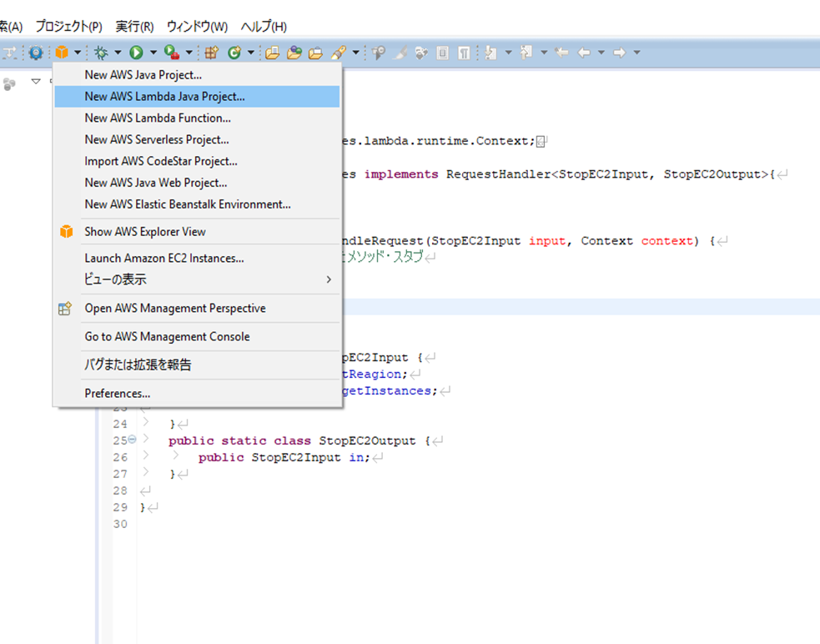Click the Last Edit Location icon
The height and width of the screenshot is (644, 820).
(x=561, y=53)
